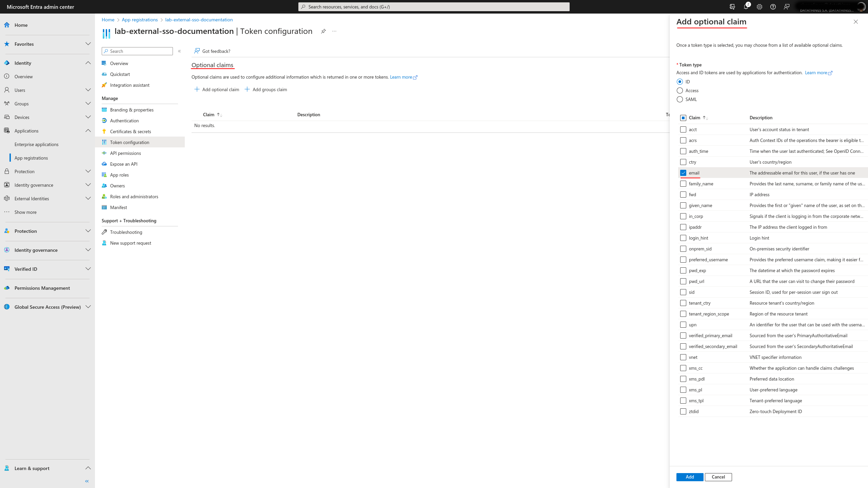Click the feedback icon in top bar
The height and width of the screenshot is (488, 868).
(787, 7)
